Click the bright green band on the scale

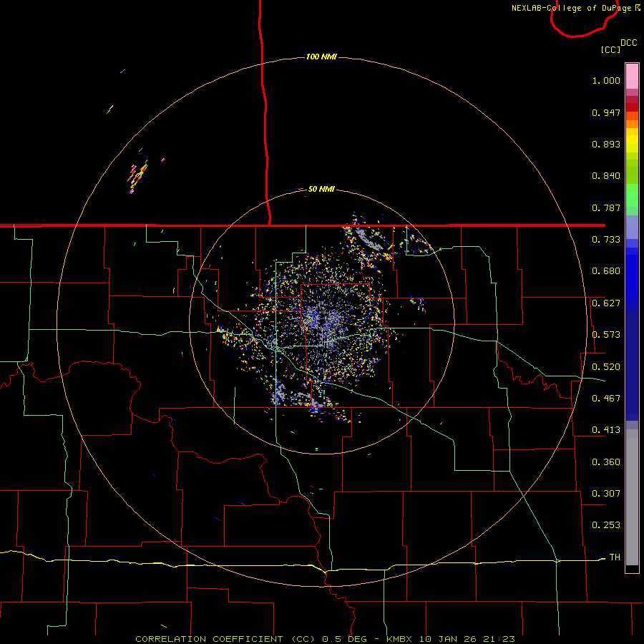click(632, 195)
